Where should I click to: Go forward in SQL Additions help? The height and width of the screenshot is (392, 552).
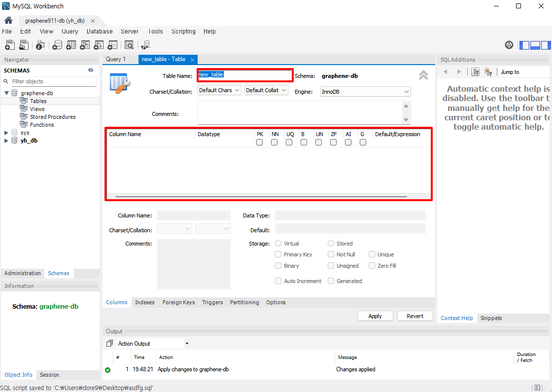[x=459, y=72]
